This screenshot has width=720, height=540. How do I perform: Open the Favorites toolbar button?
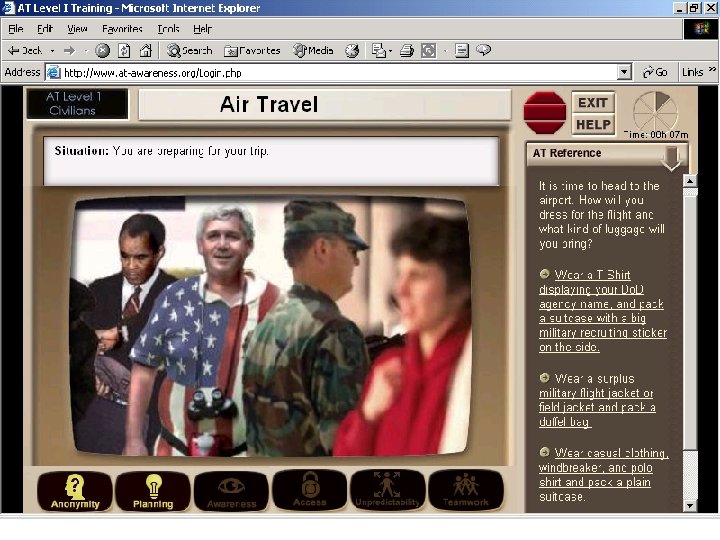tap(252, 51)
